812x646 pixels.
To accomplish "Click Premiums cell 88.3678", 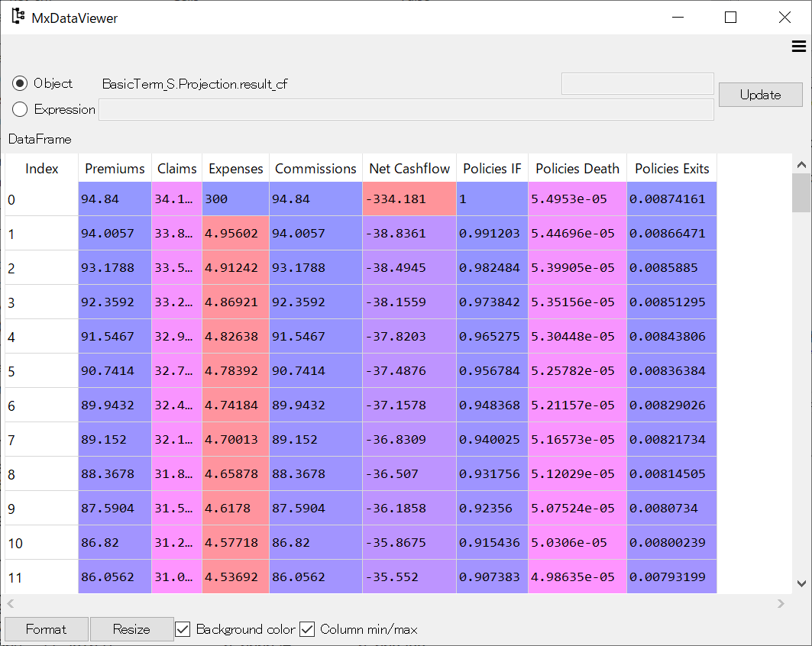I will (115, 473).
